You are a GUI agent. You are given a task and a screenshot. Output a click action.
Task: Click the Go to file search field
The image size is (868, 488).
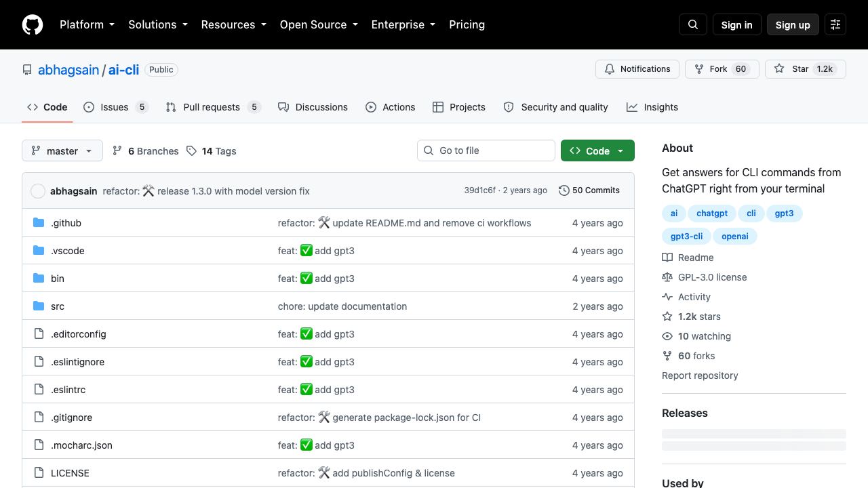pos(486,150)
